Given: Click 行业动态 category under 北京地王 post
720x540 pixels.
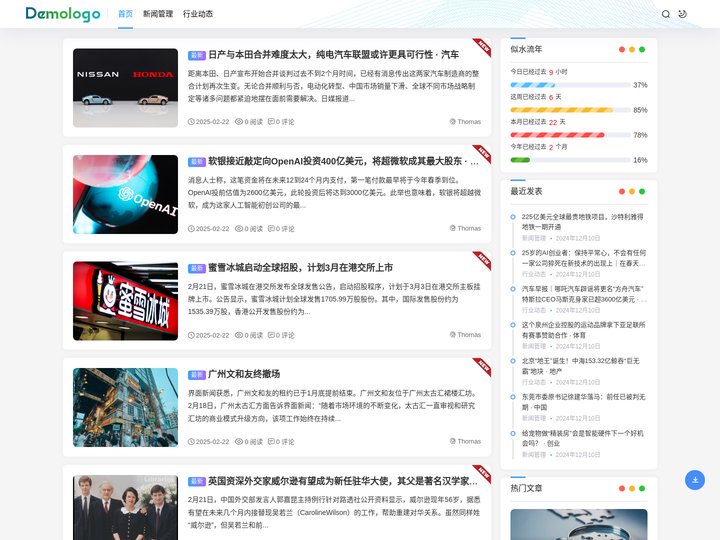Looking at the screenshot, I should [x=534, y=382].
